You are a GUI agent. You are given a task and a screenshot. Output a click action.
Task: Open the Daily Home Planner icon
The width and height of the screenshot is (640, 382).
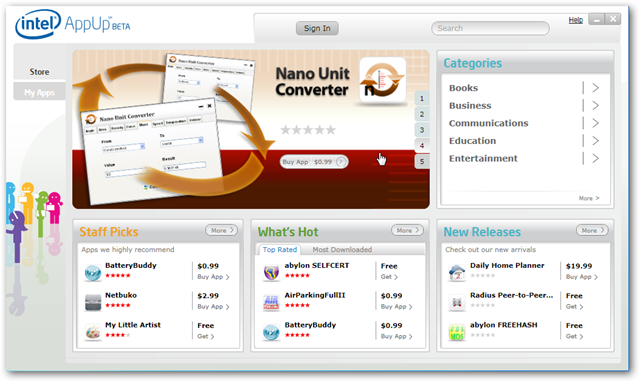(x=457, y=272)
